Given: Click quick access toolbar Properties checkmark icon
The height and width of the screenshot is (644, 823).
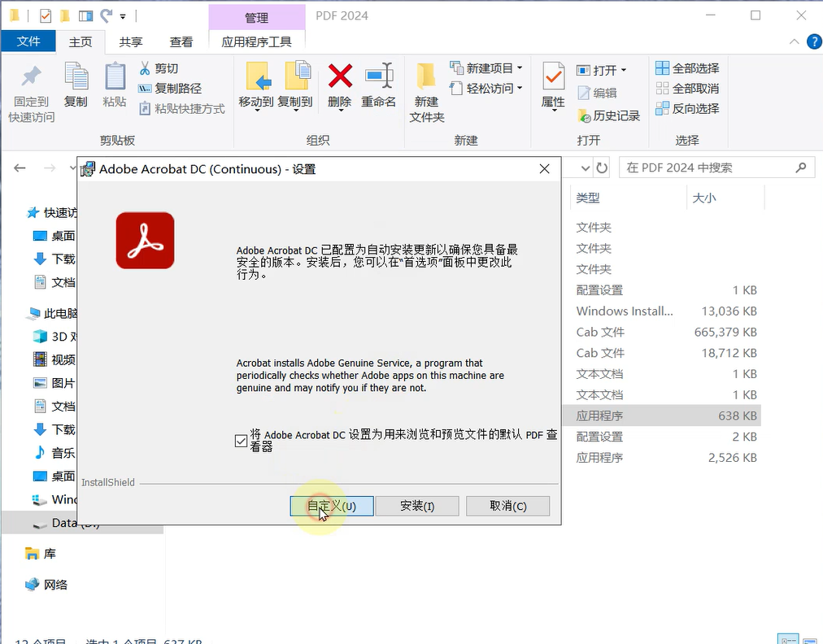Looking at the screenshot, I should tap(46, 16).
